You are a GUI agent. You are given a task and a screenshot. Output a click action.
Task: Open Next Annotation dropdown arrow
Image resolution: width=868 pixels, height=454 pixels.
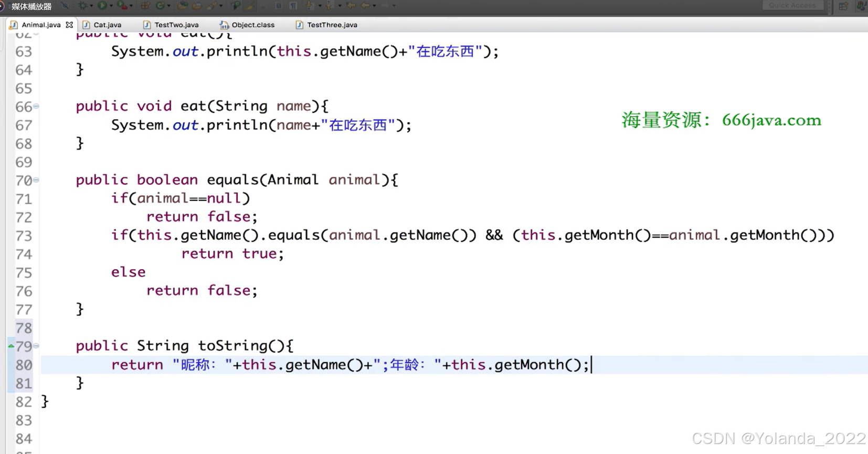(x=320, y=6)
